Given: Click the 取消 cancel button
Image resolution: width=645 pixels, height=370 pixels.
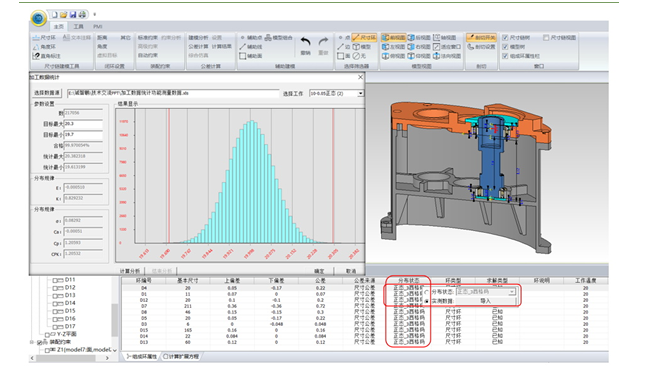Looking at the screenshot, I should point(350,271).
